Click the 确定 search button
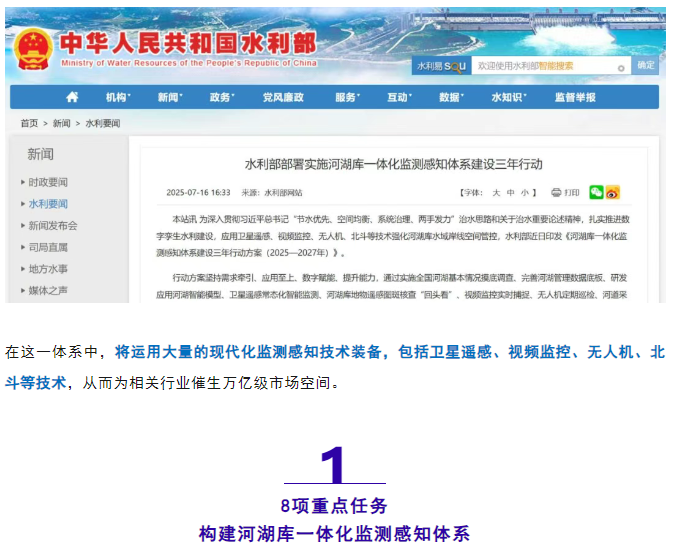 click(x=646, y=66)
